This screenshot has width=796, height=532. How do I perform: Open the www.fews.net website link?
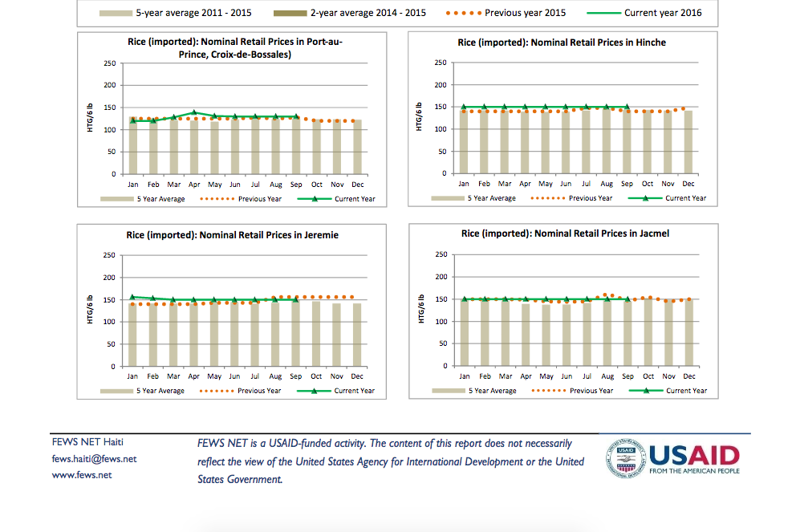pyautogui.click(x=81, y=475)
